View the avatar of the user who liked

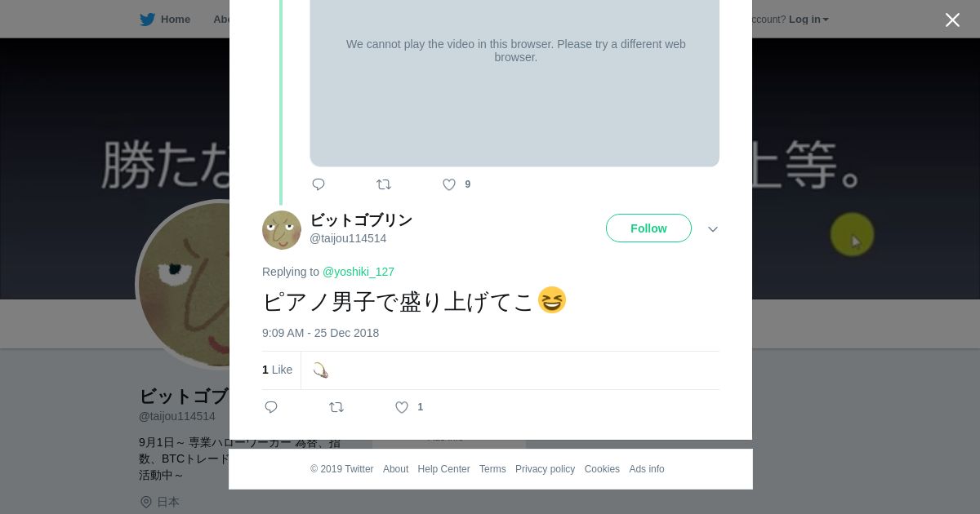point(321,370)
